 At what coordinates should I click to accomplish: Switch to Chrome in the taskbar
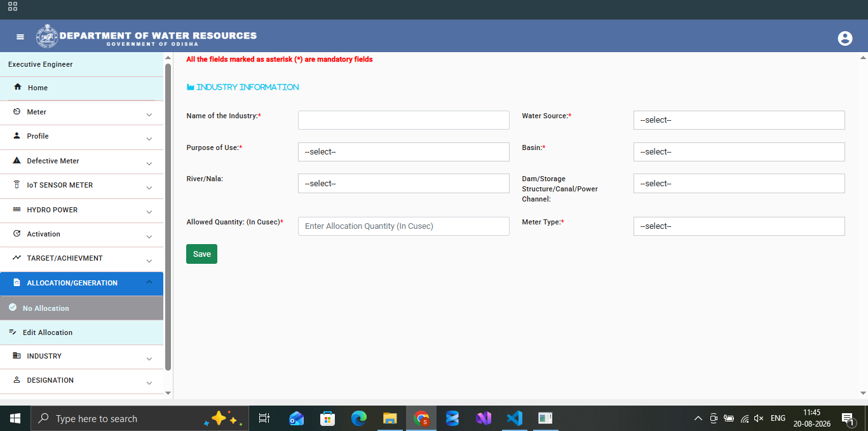(x=421, y=418)
